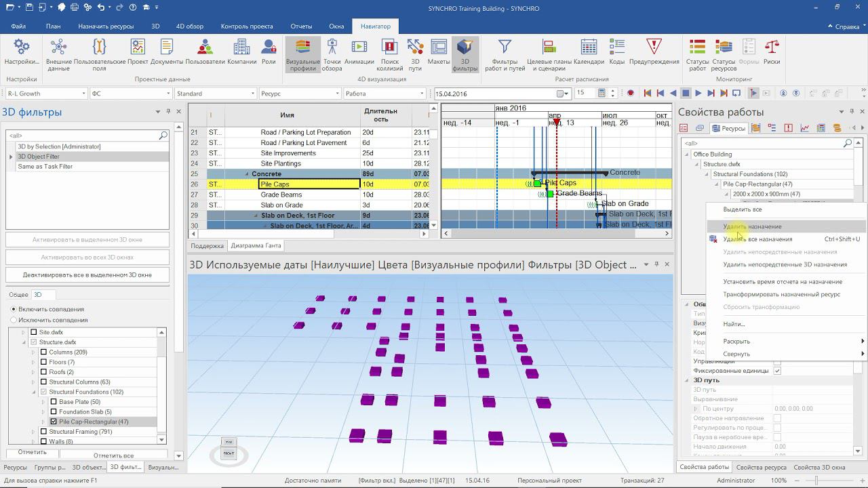Switch to the Файл ribbon tab
Screen dimensions: 868x488
click(18, 26)
